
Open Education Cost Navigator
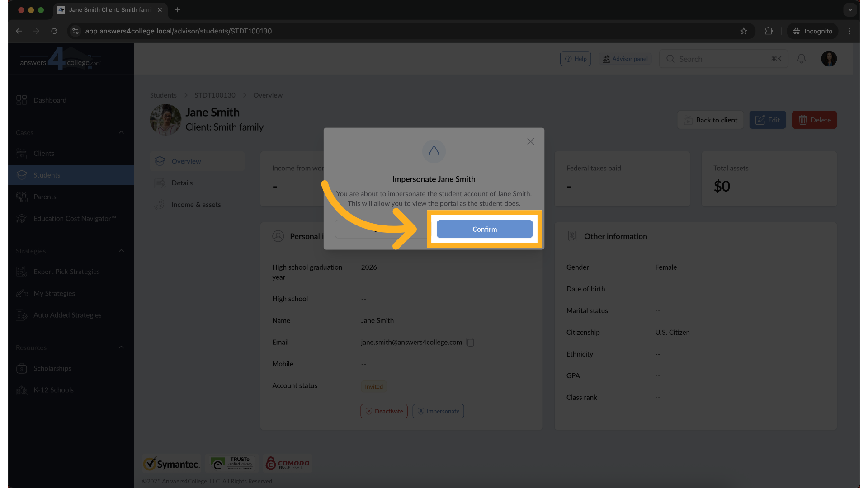tap(74, 218)
